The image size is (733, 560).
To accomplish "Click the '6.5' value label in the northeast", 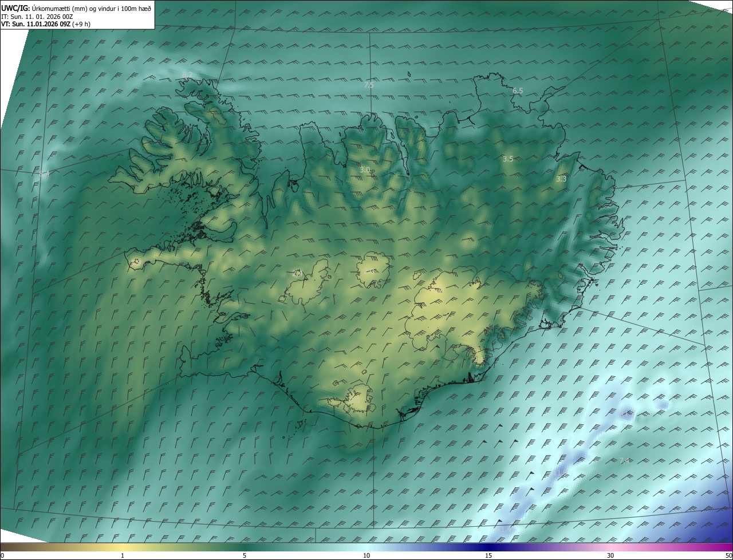I will [x=518, y=90].
